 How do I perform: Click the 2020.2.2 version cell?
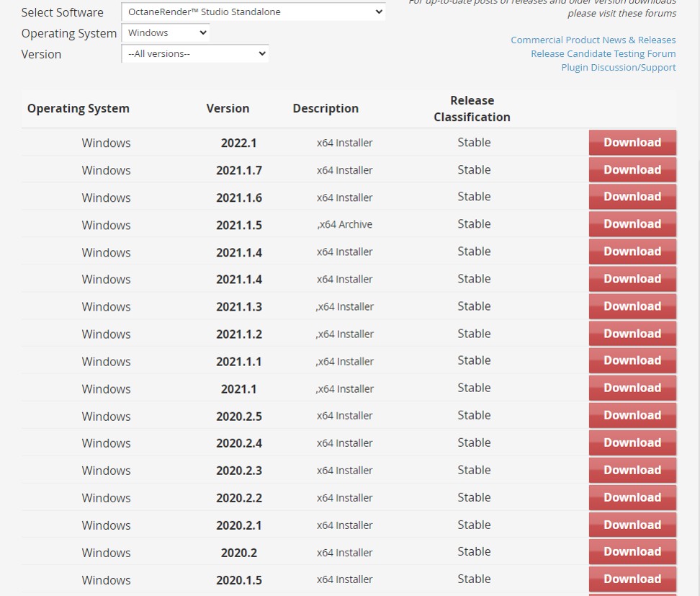pos(239,498)
